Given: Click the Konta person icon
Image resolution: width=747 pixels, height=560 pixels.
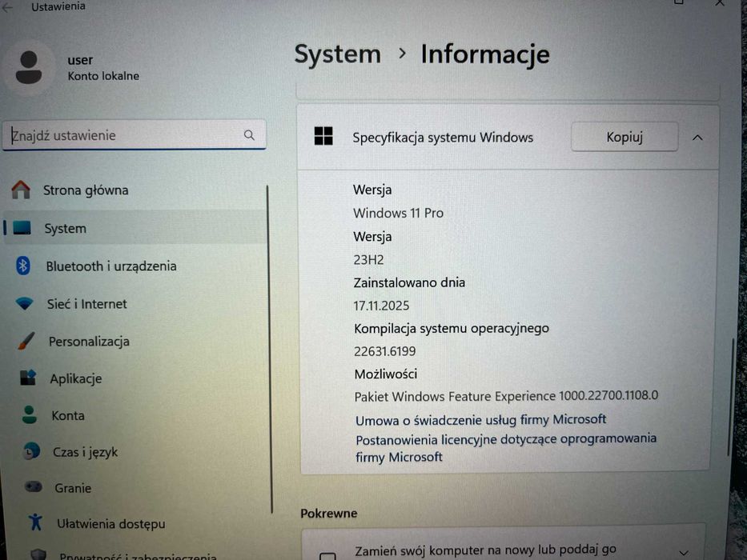Looking at the screenshot, I should point(30,414).
